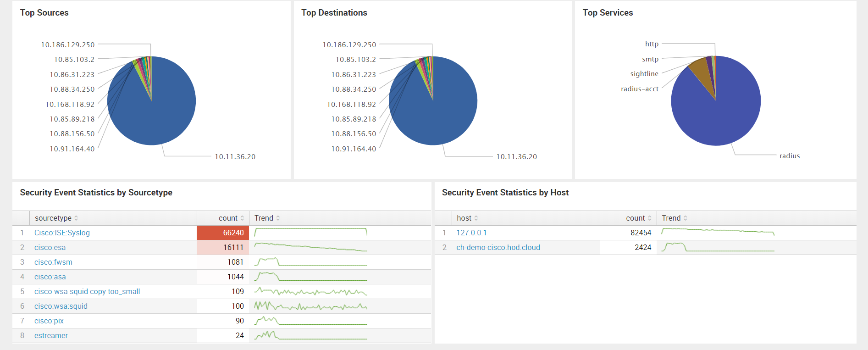Image resolution: width=868 pixels, height=350 pixels.
Task: Click the sourcetype column header
Action: (x=113, y=218)
